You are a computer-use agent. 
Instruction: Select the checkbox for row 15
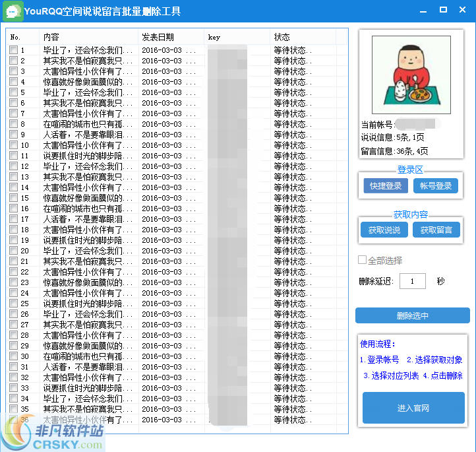(x=13, y=198)
